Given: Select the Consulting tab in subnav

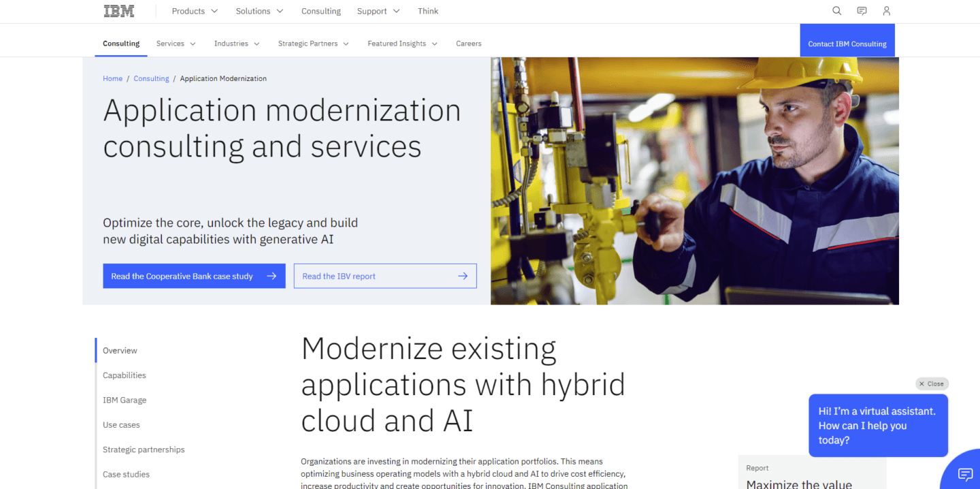Looking at the screenshot, I should pyautogui.click(x=121, y=44).
